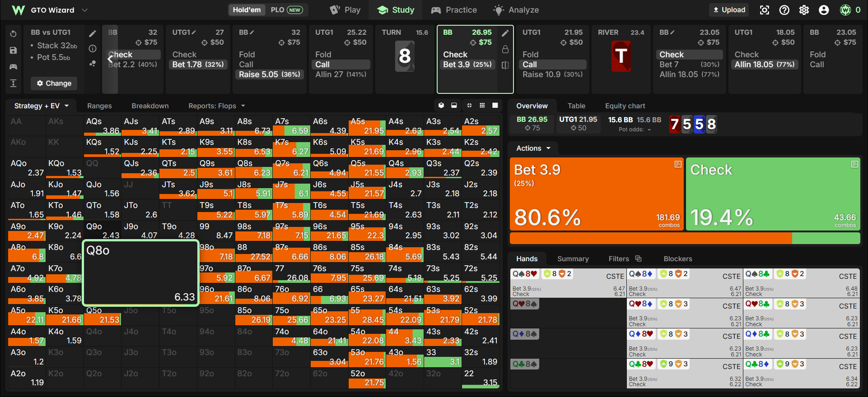Click the pencil icon beside BB vs UTG1
868x397 pixels.
coord(93,33)
